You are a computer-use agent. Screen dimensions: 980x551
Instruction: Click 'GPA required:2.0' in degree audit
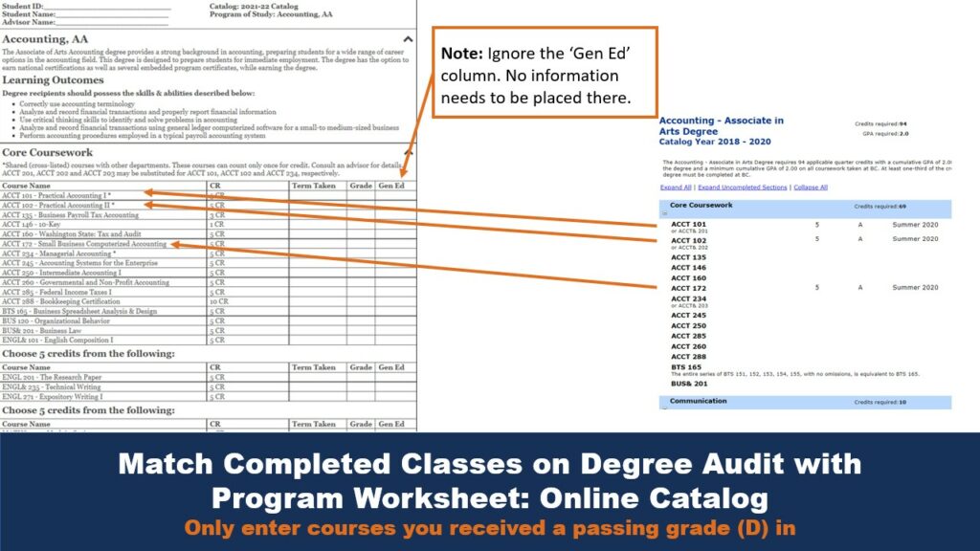(x=885, y=134)
